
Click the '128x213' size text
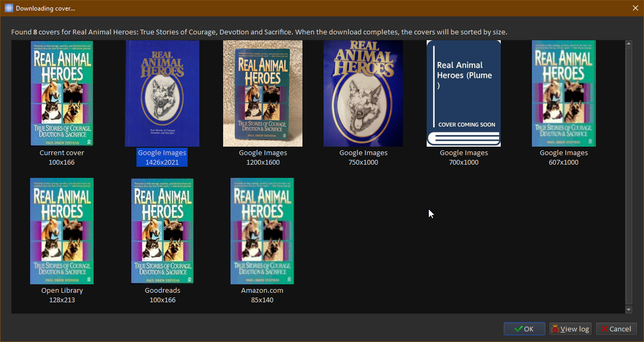62,300
